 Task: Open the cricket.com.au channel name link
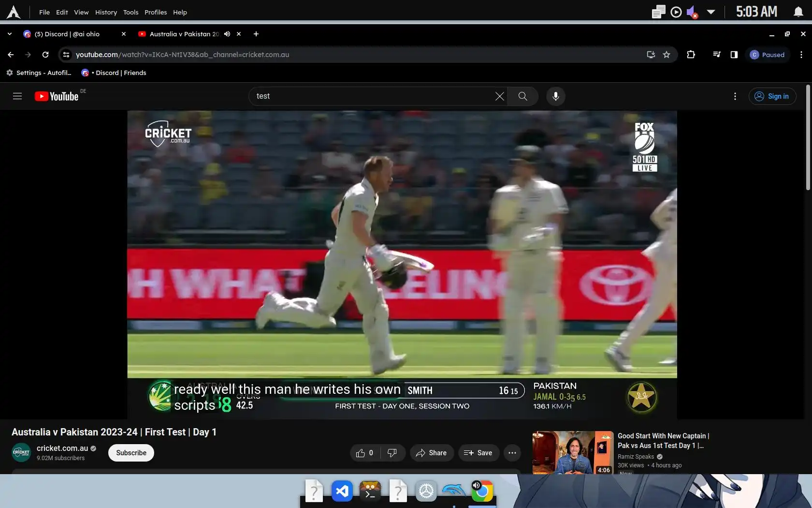point(62,448)
